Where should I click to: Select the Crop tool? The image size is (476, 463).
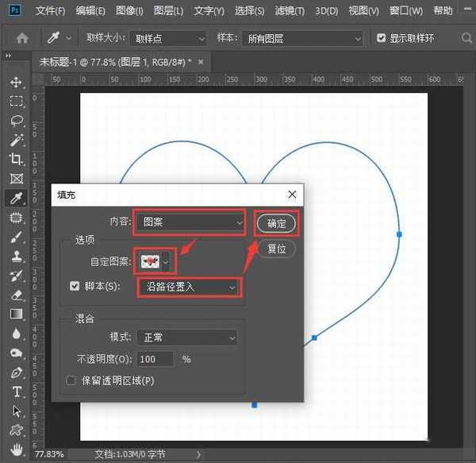pos(16,160)
